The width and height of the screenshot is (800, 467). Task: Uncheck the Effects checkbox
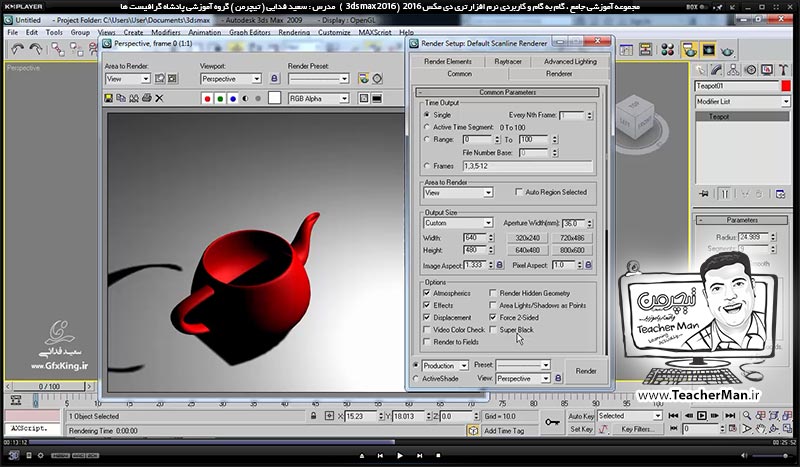coord(427,305)
